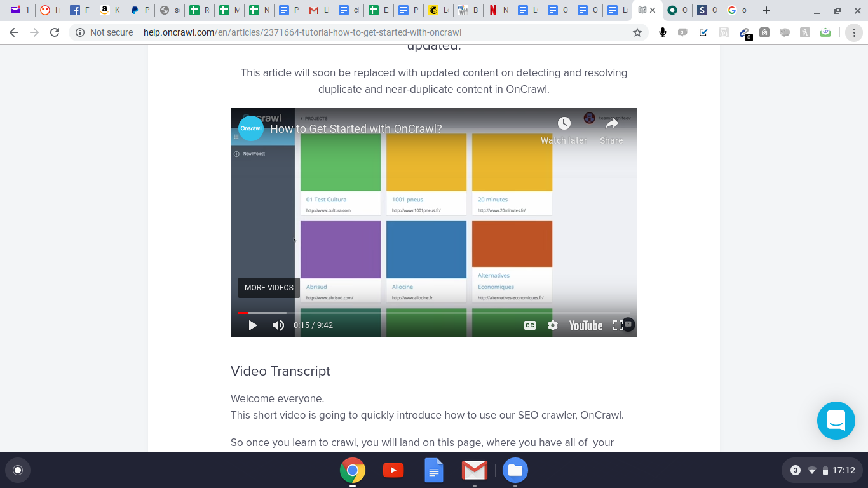Screen dimensions: 868x488
Task: Go forward in browser history
Action: [34, 32]
